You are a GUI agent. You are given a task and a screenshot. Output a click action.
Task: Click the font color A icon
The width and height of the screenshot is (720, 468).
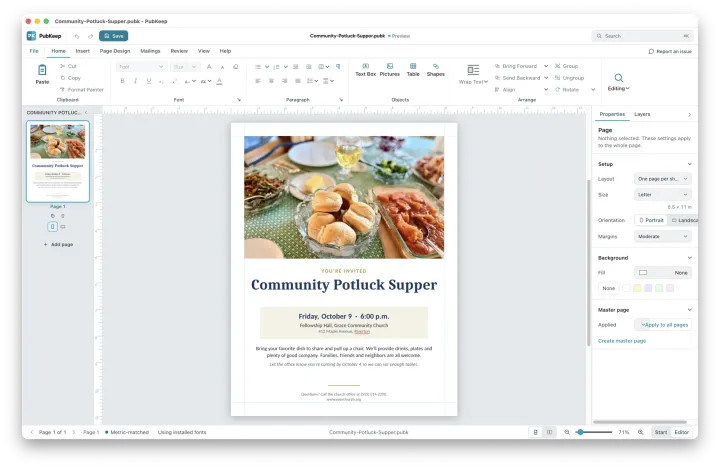[219, 81]
